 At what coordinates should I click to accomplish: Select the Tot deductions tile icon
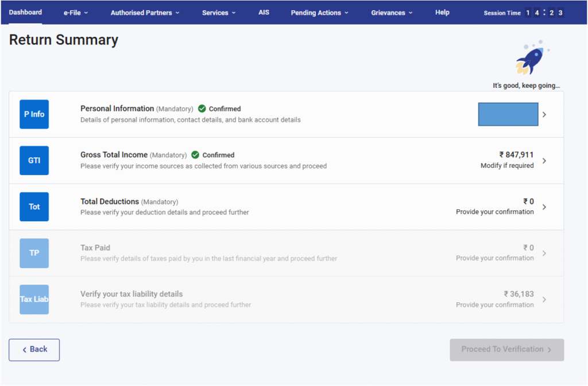pyautogui.click(x=34, y=207)
